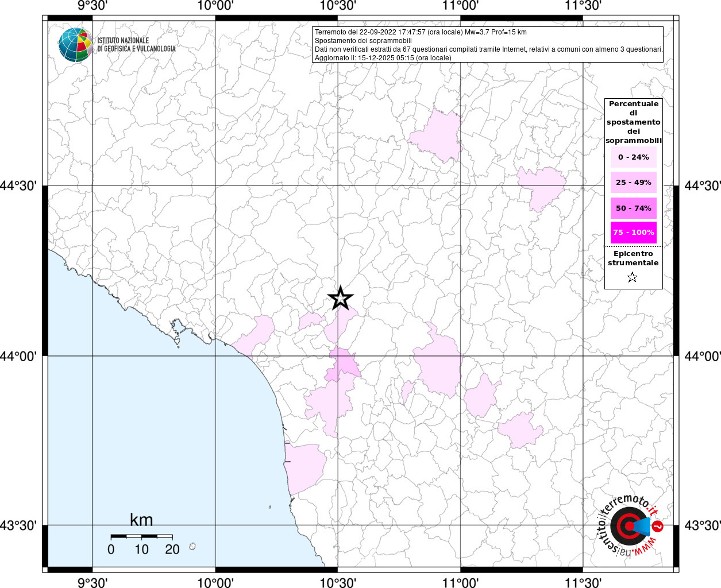The width and height of the screenshot is (721, 588).
Task: Click the top axis label 9°30'
Action: (x=92, y=6)
